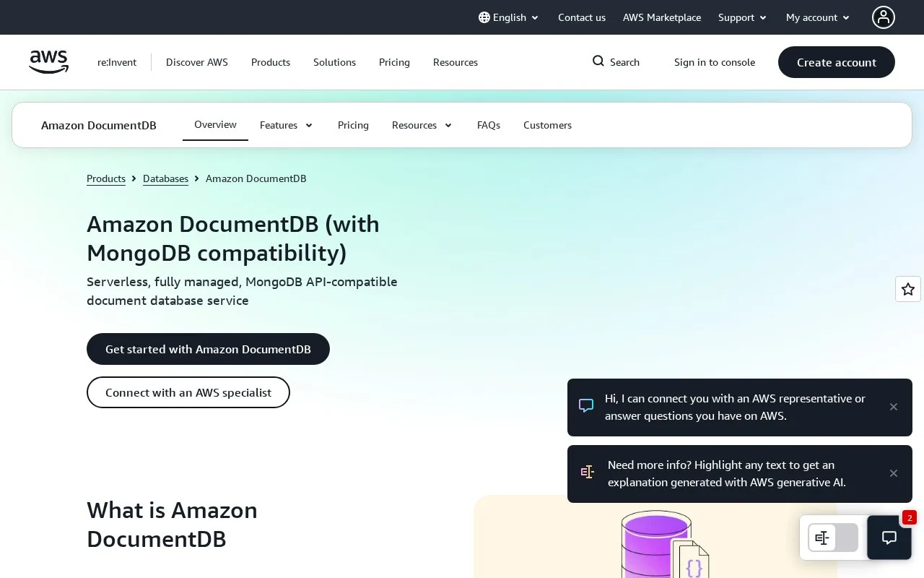Dismiss the 'Need more info?' generative AI message
The height and width of the screenshot is (578, 924).
[894, 473]
